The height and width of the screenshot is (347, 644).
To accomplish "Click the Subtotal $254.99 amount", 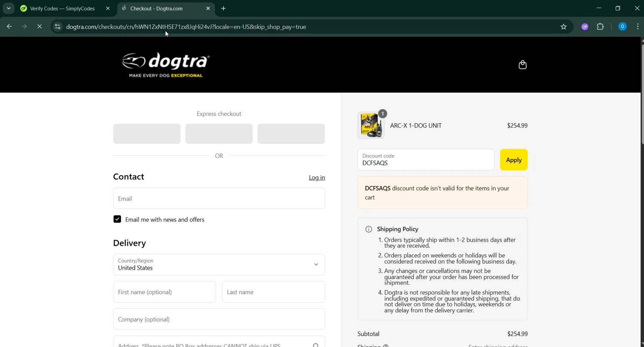I will (x=517, y=334).
